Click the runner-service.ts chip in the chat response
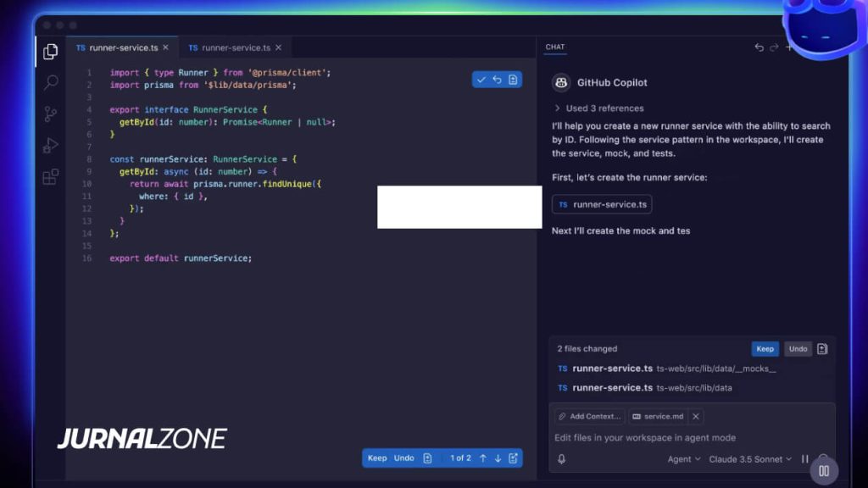 pyautogui.click(x=602, y=204)
